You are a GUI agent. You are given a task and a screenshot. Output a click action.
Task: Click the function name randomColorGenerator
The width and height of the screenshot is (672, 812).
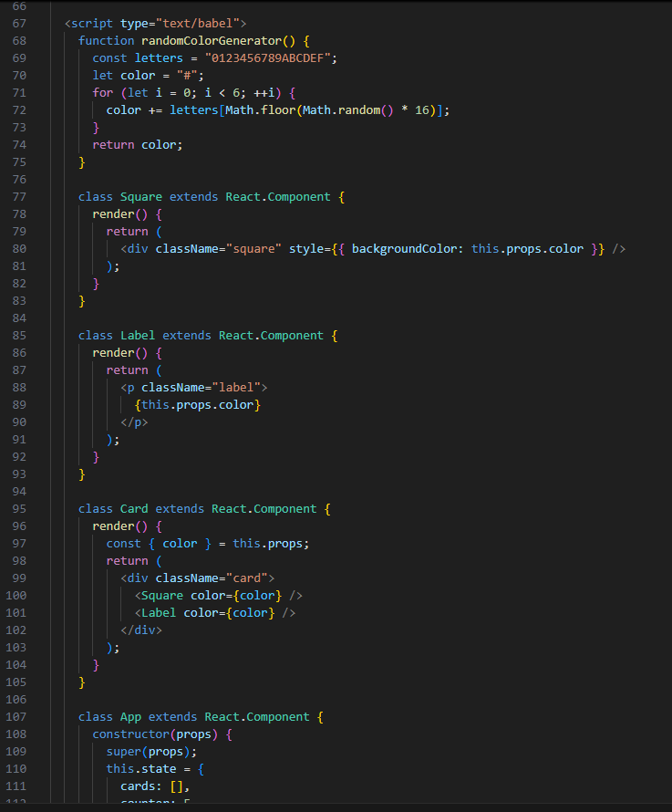(212, 41)
